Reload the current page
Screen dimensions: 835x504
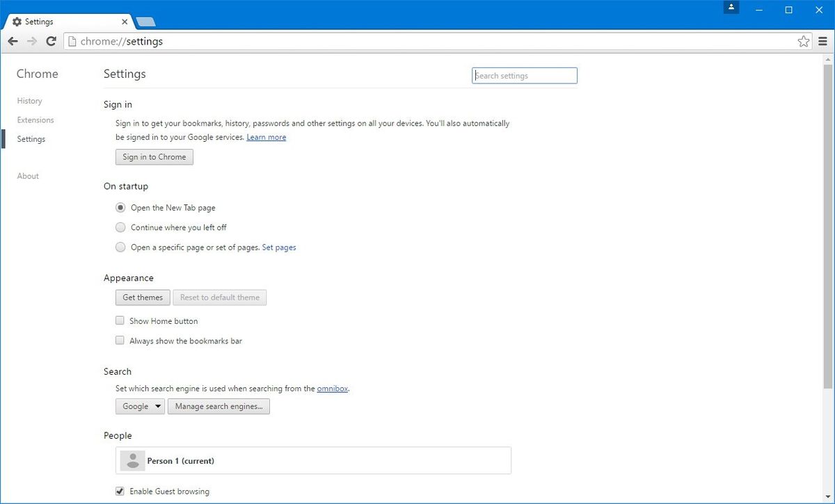pos(51,42)
